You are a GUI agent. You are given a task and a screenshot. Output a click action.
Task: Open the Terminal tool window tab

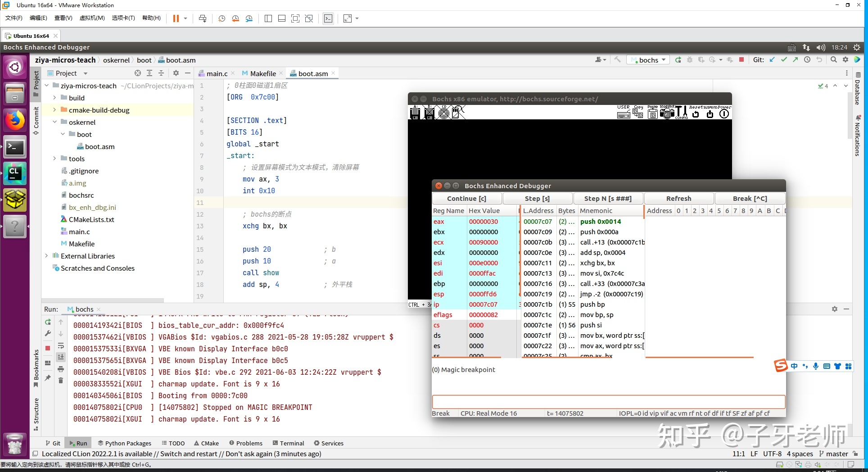(x=288, y=443)
